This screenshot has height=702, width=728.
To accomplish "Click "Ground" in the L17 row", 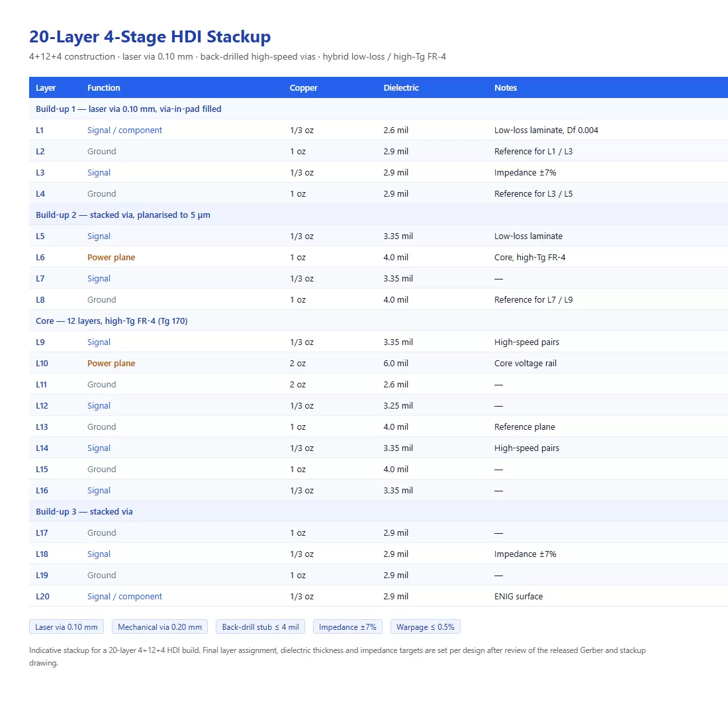I will coord(102,533).
